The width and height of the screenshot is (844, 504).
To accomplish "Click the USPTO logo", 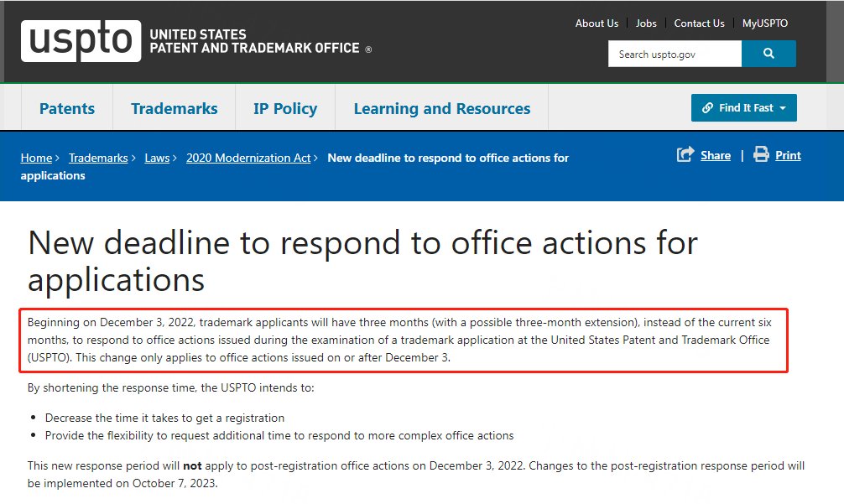I will coord(81,41).
